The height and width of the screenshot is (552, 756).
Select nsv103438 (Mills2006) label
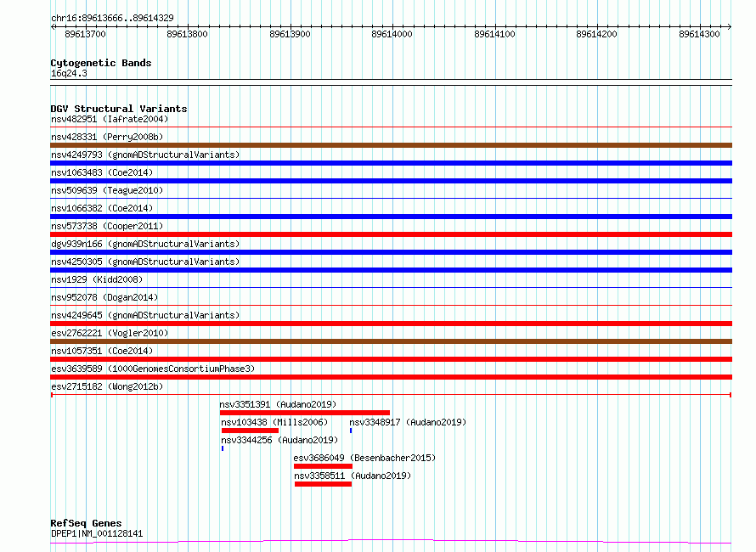[274, 422]
